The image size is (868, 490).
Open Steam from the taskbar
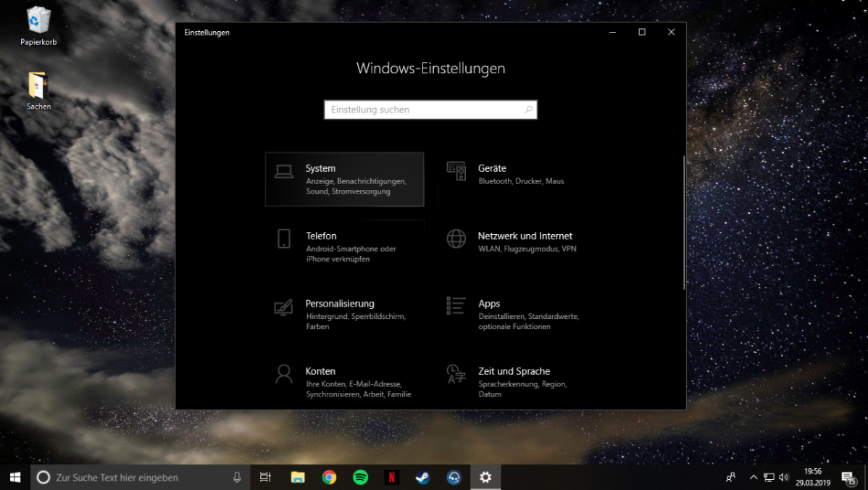[x=423, y=477]
